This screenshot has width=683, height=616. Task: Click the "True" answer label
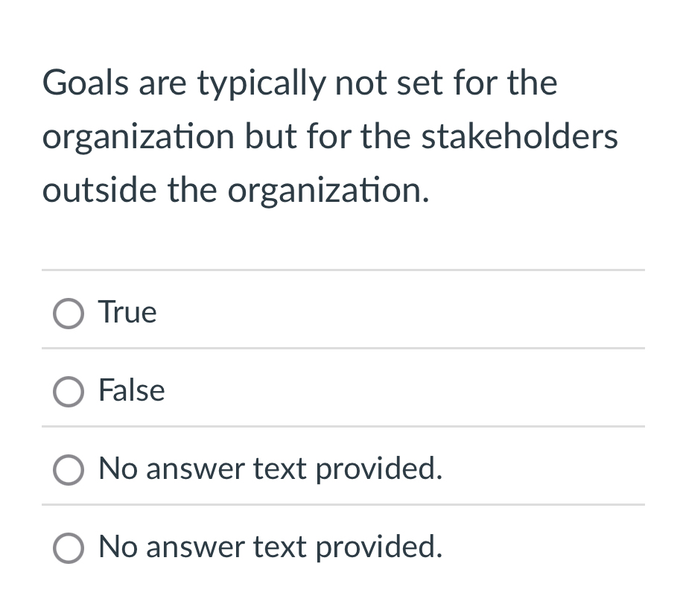click(x=127, y=312)
